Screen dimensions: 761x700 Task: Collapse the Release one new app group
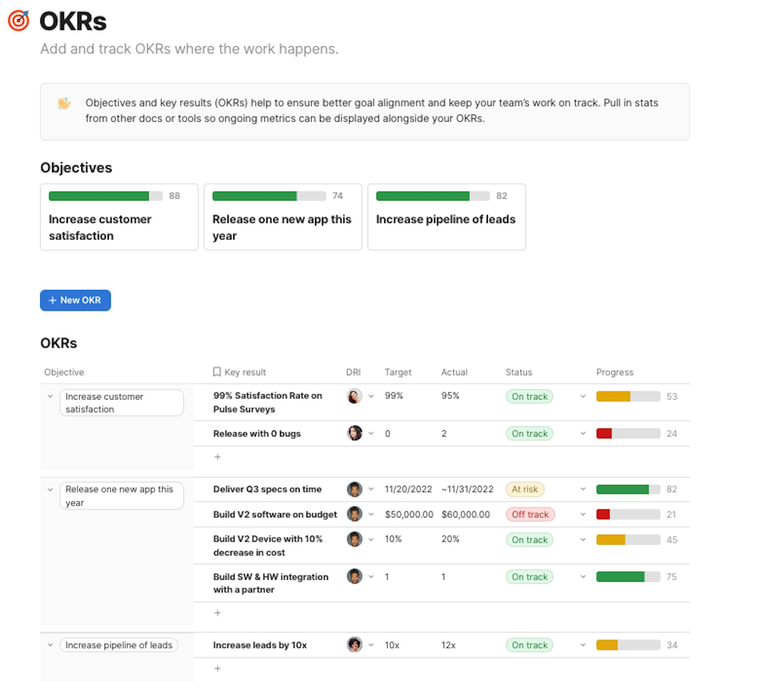tap(50, 490)
